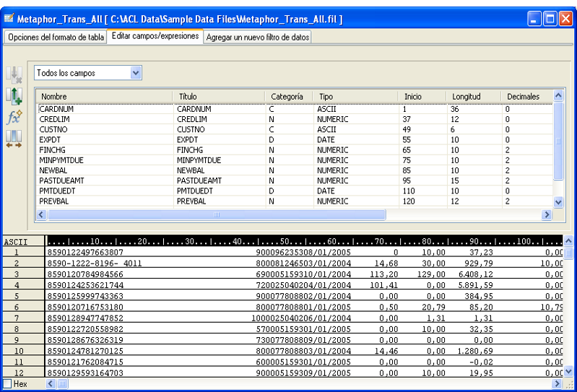Toggle the Hex checkbox
Image resolution: width=577 pixels, height=392 pixels.
(7, 384)
